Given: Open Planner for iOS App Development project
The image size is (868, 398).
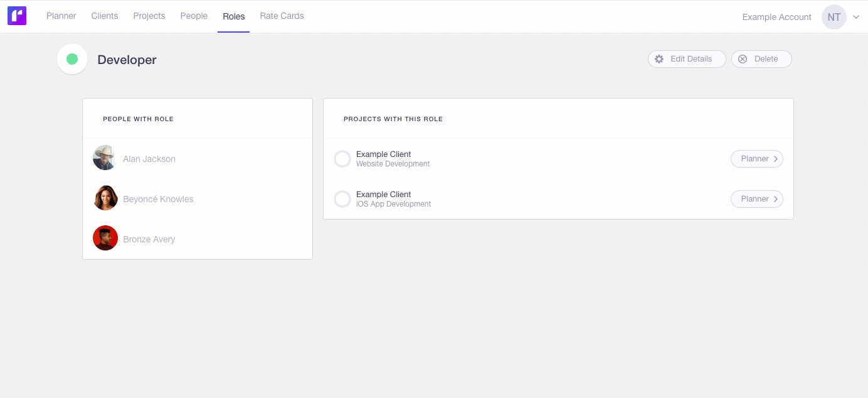Looking at the screenshot, I should point(756,199).
